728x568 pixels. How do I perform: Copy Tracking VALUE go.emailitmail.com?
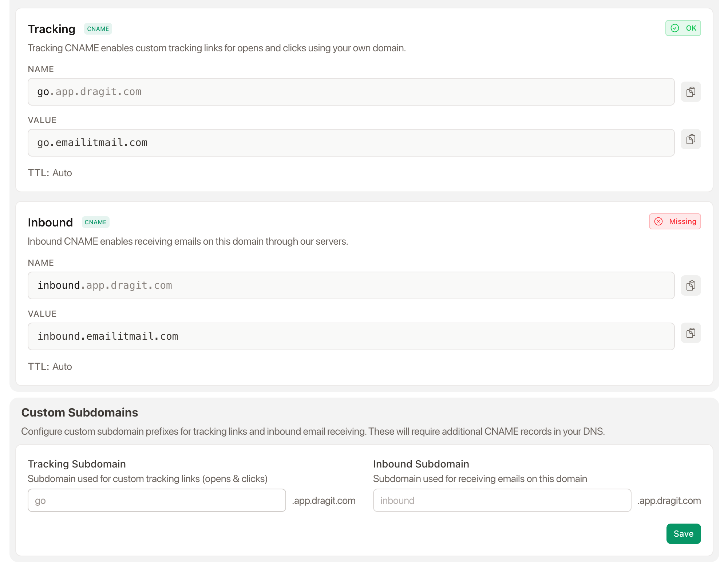coord(691,139)
